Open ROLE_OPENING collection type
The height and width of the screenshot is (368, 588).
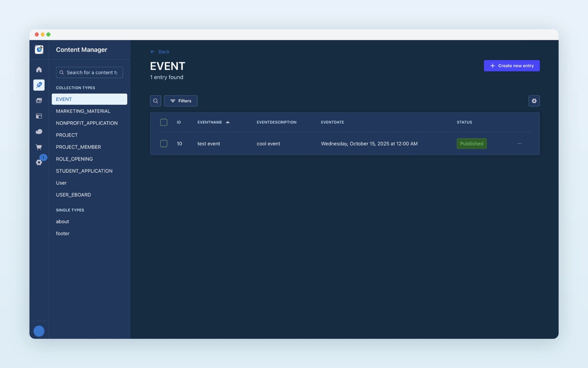pos(74,159)
